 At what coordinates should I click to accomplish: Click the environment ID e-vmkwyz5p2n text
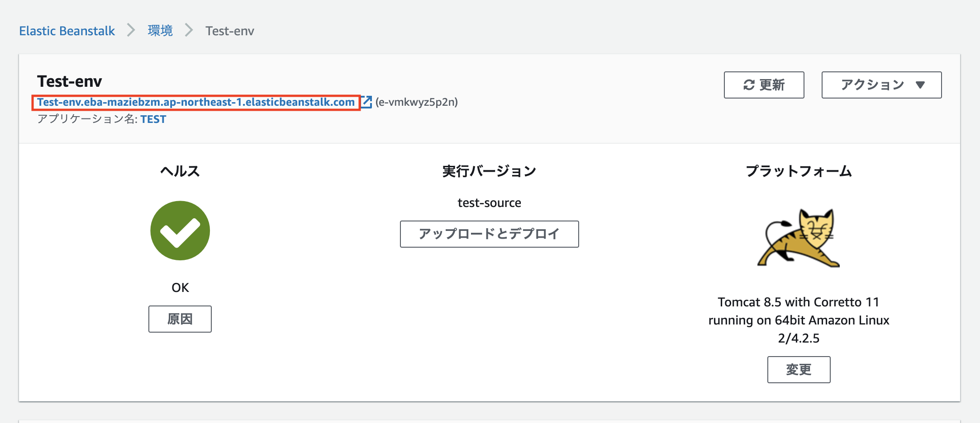tap(415, 102)
